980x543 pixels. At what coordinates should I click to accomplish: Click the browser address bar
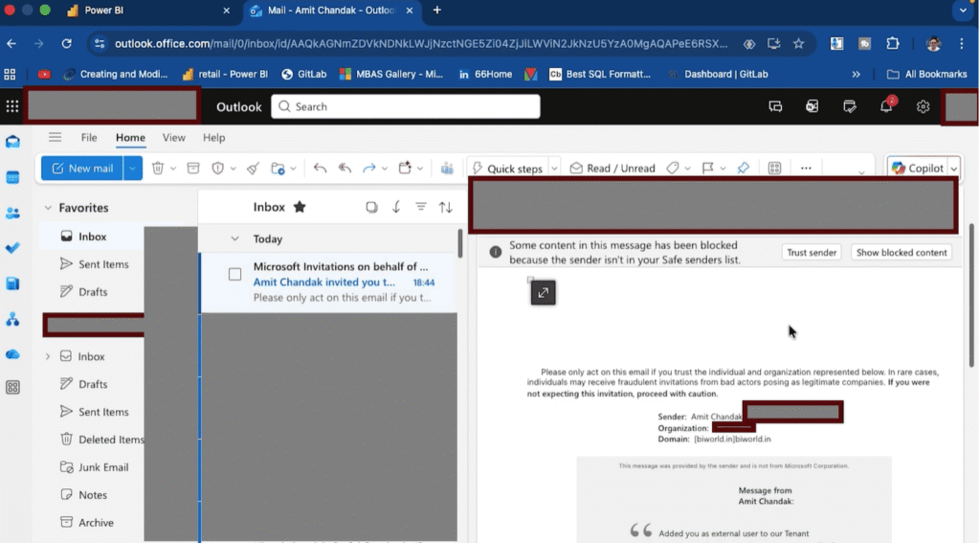[x=420, y=44]
